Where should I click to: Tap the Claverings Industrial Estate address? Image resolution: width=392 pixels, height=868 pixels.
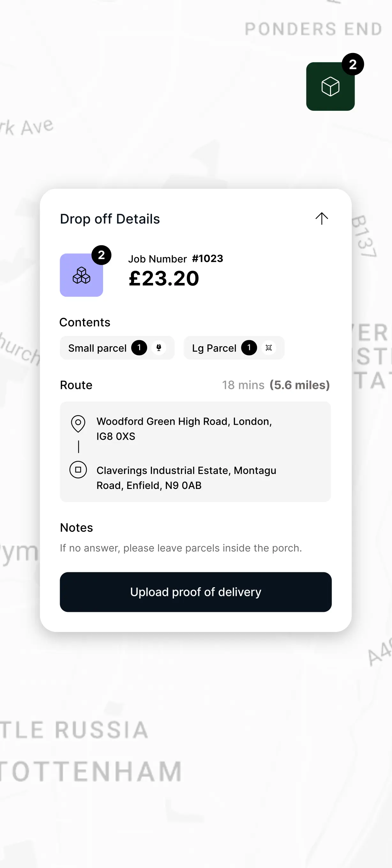[x=186, y=478]
